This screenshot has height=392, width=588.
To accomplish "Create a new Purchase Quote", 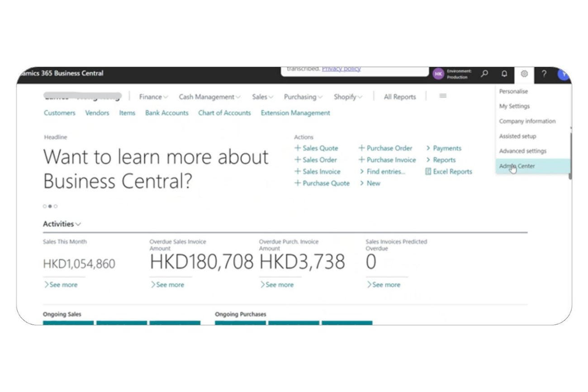I will [x=322, y=183].
